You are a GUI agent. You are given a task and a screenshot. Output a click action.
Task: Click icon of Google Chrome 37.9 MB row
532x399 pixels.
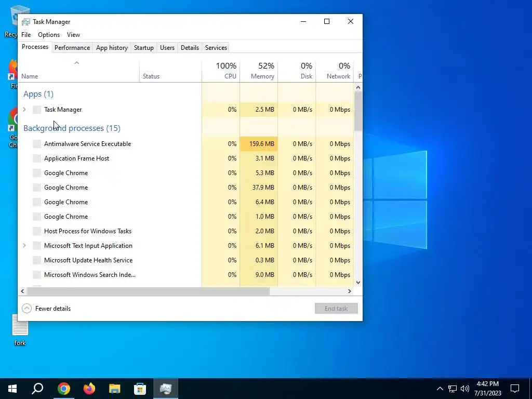point(37,188)
